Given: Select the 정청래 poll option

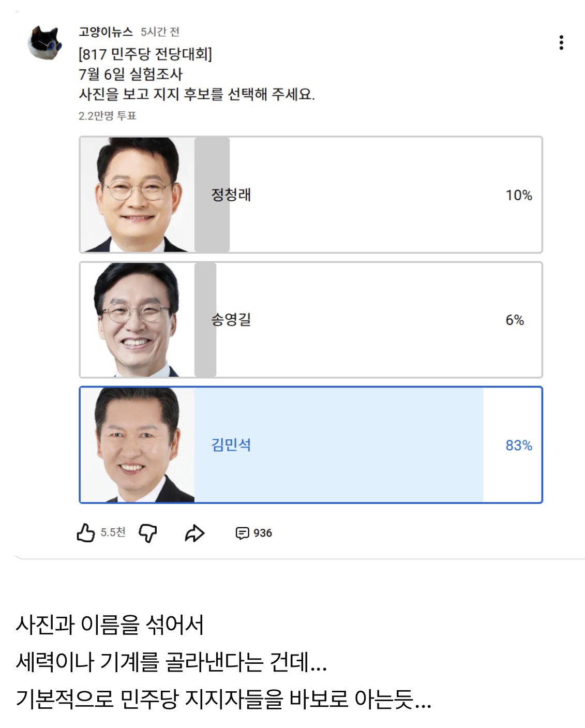Looking at the screenshot, I should pos(311,195).
